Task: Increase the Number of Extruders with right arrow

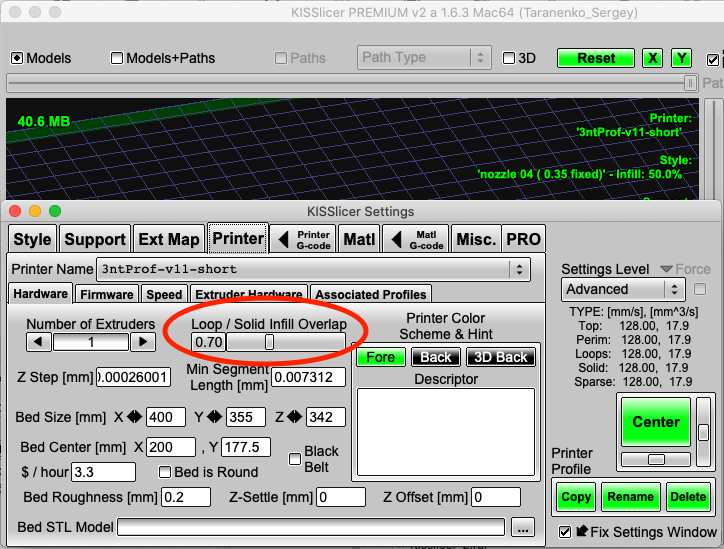Action: pyautogui.click(x=143, y=342)
